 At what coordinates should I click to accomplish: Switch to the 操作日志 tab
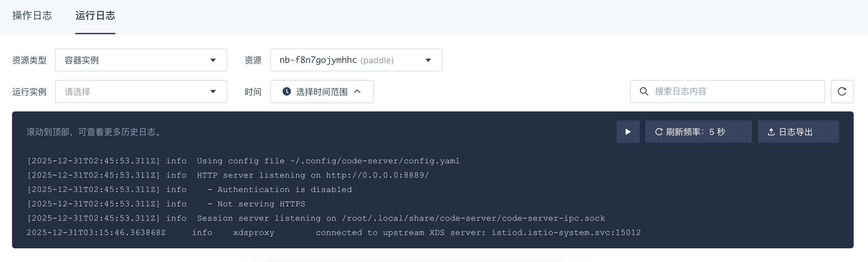click(x=32, y=16)
